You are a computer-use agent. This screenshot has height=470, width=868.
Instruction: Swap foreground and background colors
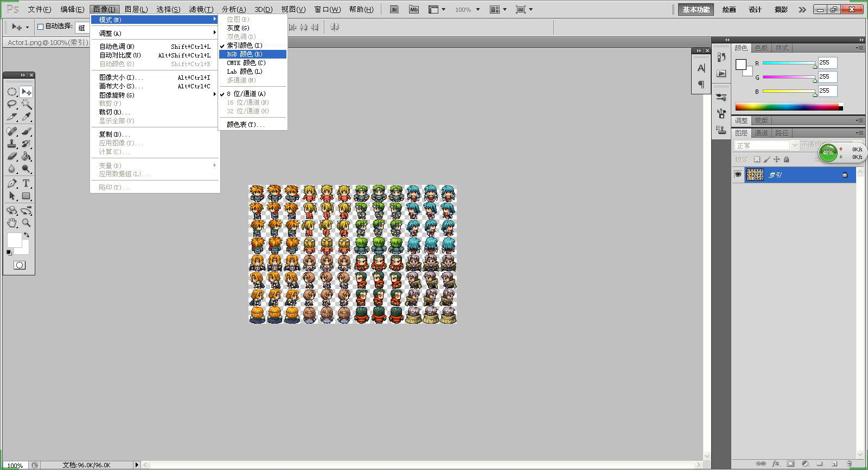click(26, 235)
